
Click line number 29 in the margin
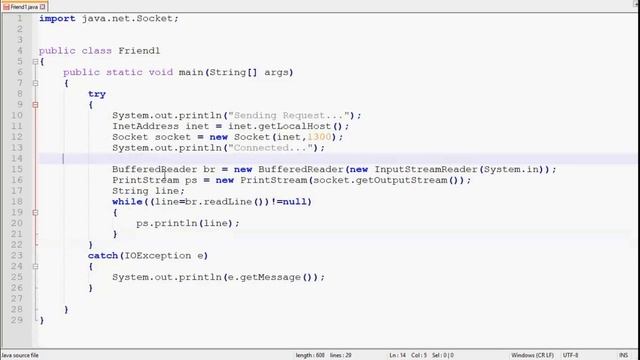click(x=17, y=320)
